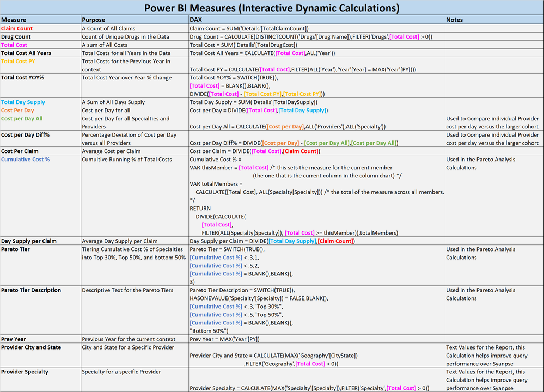Select "Count of Unique Drugs in the Data" cell
Viewport: 544px width, 392px height.
(x=135, y=37)
